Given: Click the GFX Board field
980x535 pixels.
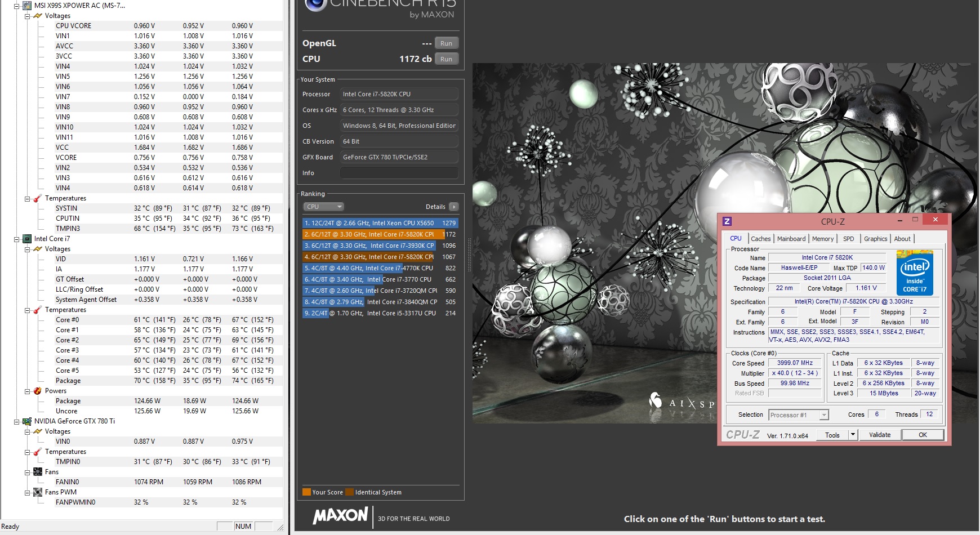Looking at the screenshot, I should pos(399,157).
